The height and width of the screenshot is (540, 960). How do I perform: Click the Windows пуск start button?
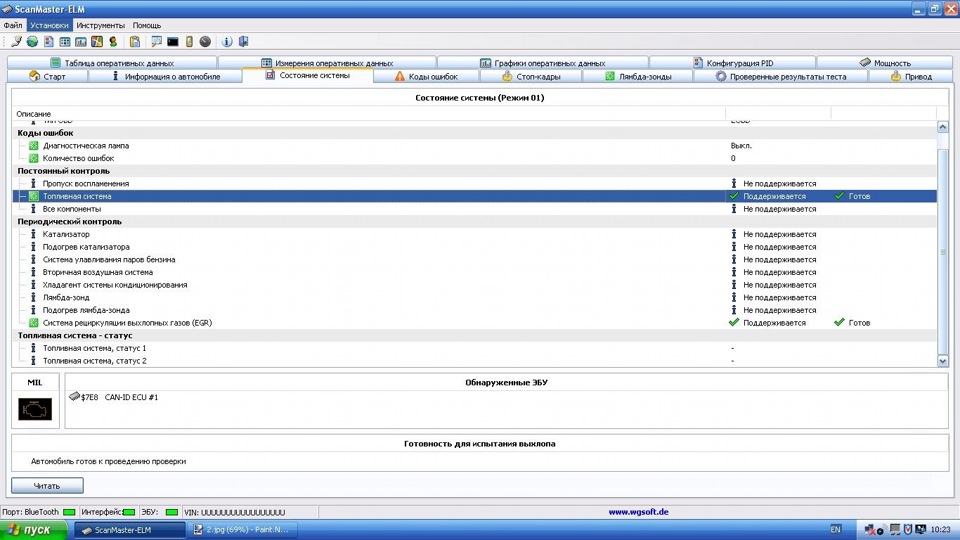[x=34, y=530]
